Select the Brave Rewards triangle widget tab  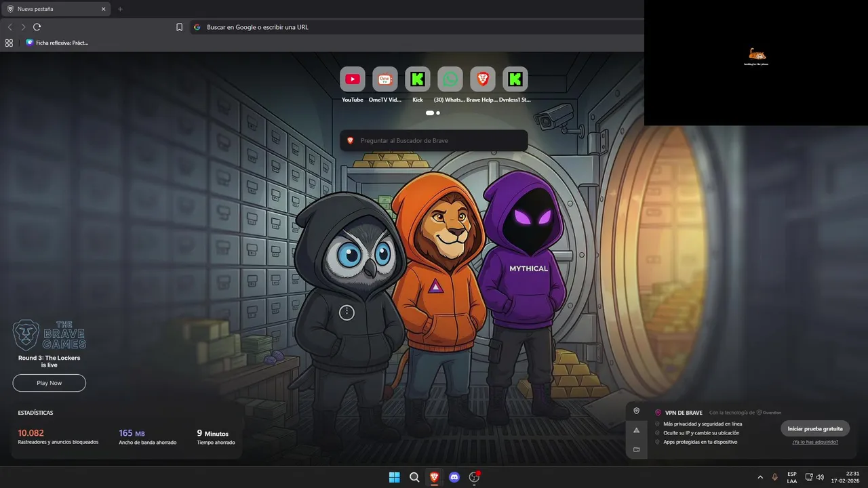pos(636,430)
